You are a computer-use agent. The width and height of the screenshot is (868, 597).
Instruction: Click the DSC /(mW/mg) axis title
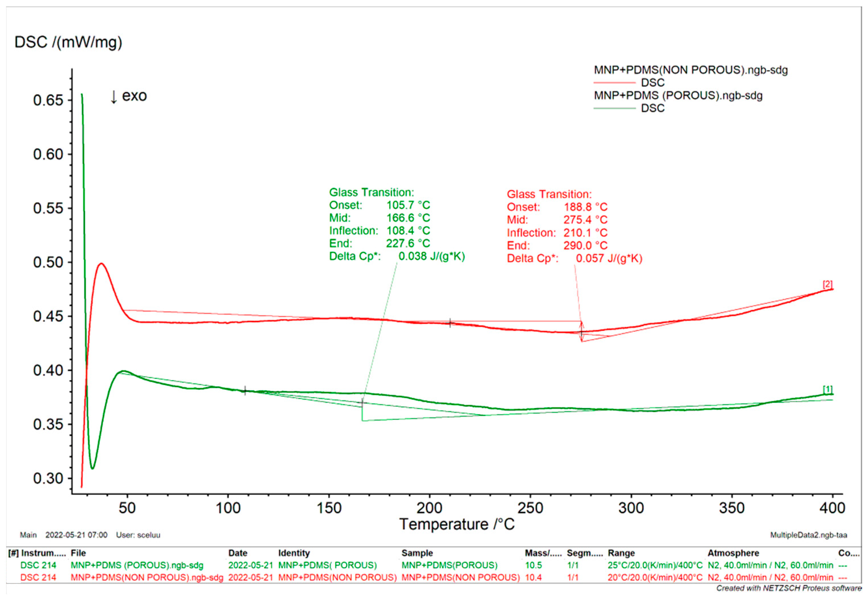68,42
